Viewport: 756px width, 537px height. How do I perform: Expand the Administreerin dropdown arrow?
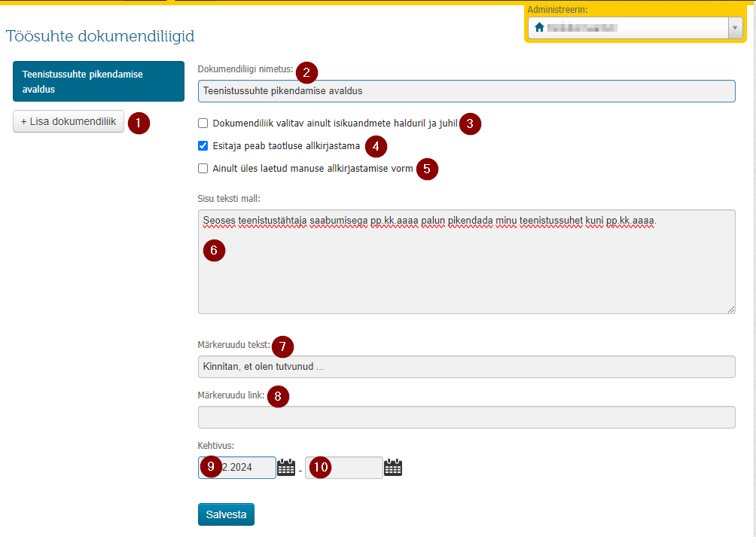pyautogui.click(x=735, y=28)
